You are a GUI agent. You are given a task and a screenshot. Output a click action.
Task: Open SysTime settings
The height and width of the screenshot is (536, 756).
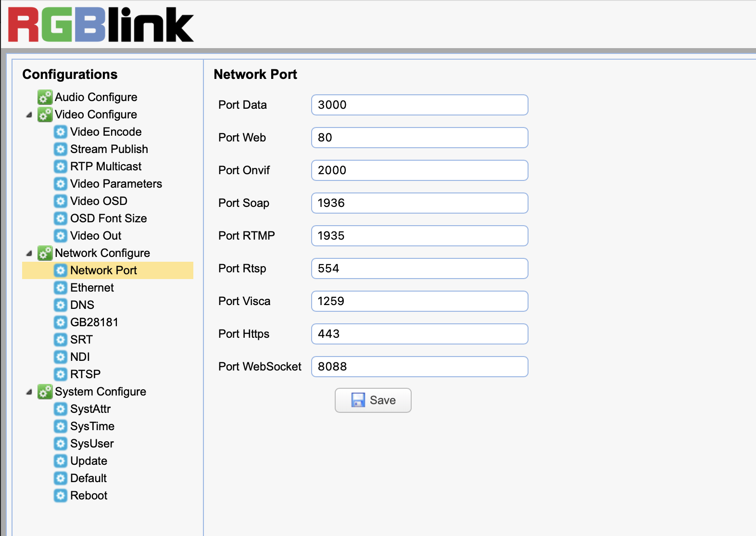(x=92, y=426)
